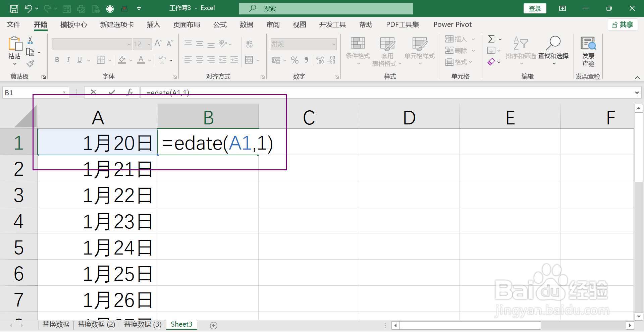
Task: Click the Merge and Center icon
Action: (249, 60)
